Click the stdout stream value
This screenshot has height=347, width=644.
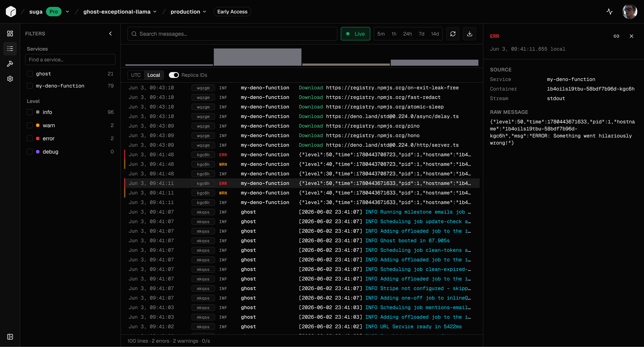point(556,98)
